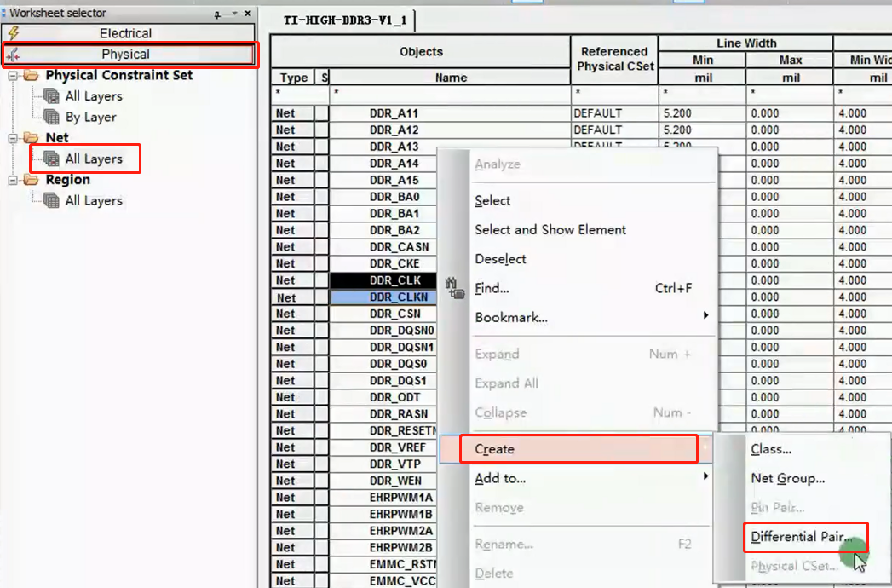Image resolution: width=892 pixels, height=588 pixels.
Task: Click 5.200 min line width for DDR_A12
Action: pos(702,130)
